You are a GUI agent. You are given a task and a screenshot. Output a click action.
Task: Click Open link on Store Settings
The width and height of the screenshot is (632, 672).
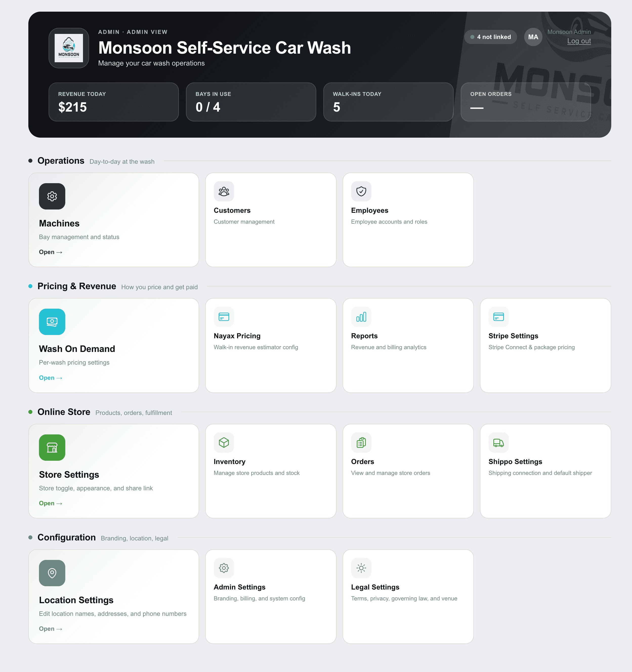pos(50,503)
